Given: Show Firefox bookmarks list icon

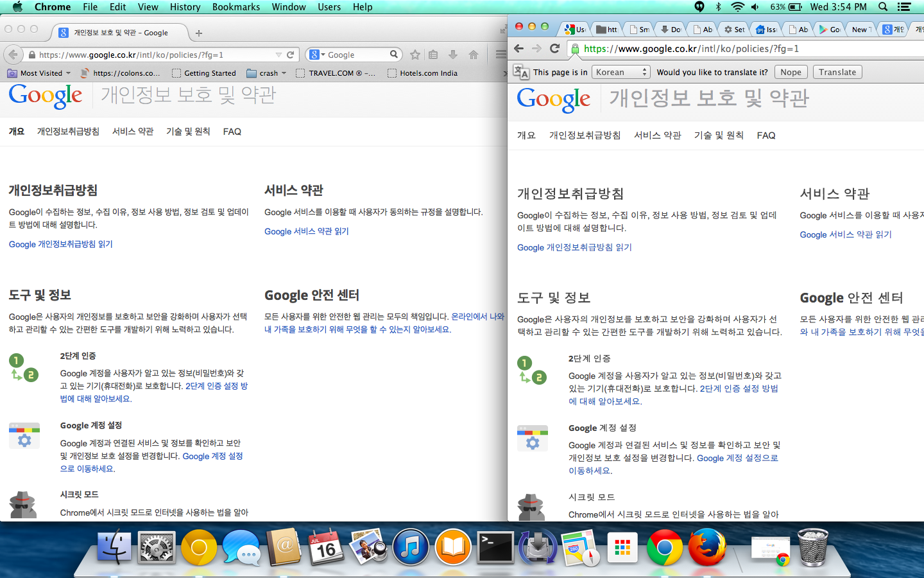Looking at the screenshot, I should tap(433, 55).
